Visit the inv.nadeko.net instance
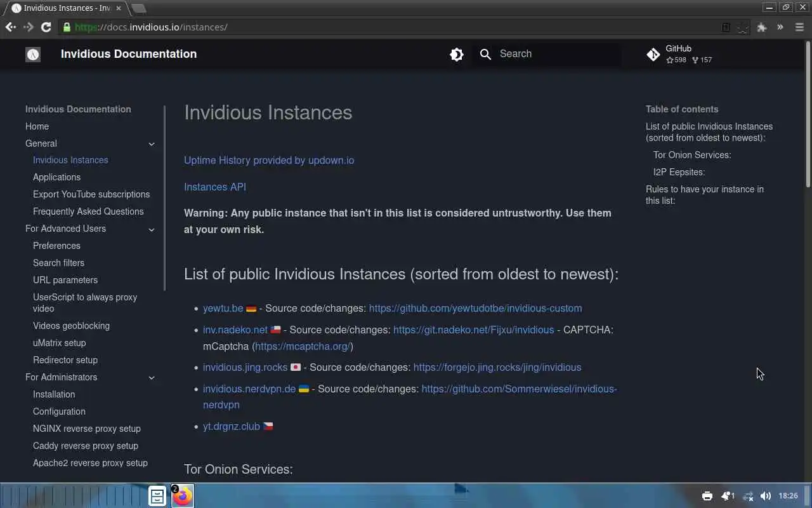812x508 pixels. tap(235, 330)
